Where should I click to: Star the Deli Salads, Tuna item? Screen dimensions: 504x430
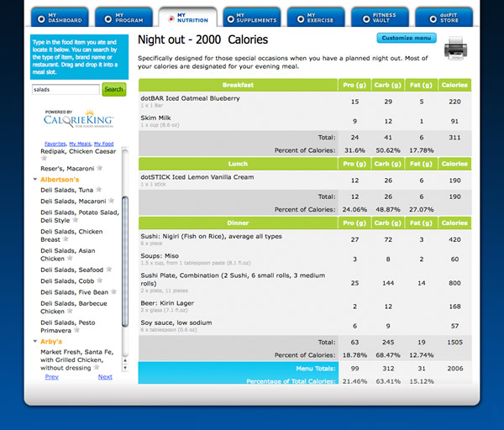pos(98,190)
